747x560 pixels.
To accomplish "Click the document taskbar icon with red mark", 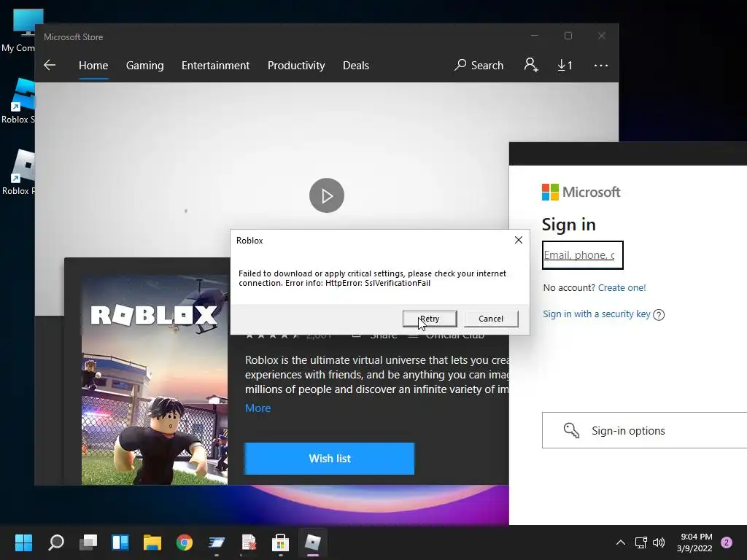I will click(x=249, y=542).
